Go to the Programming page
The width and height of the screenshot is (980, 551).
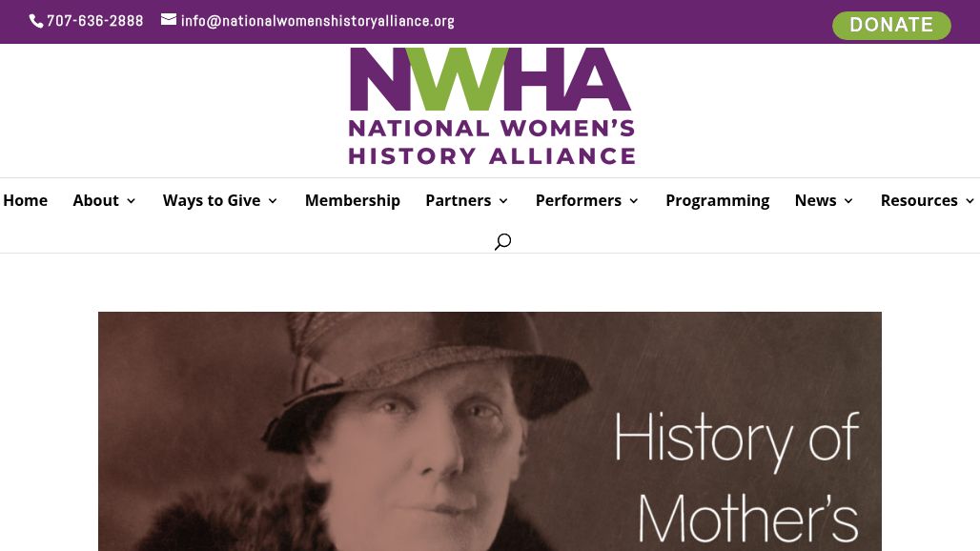click(x=717, y=200)
